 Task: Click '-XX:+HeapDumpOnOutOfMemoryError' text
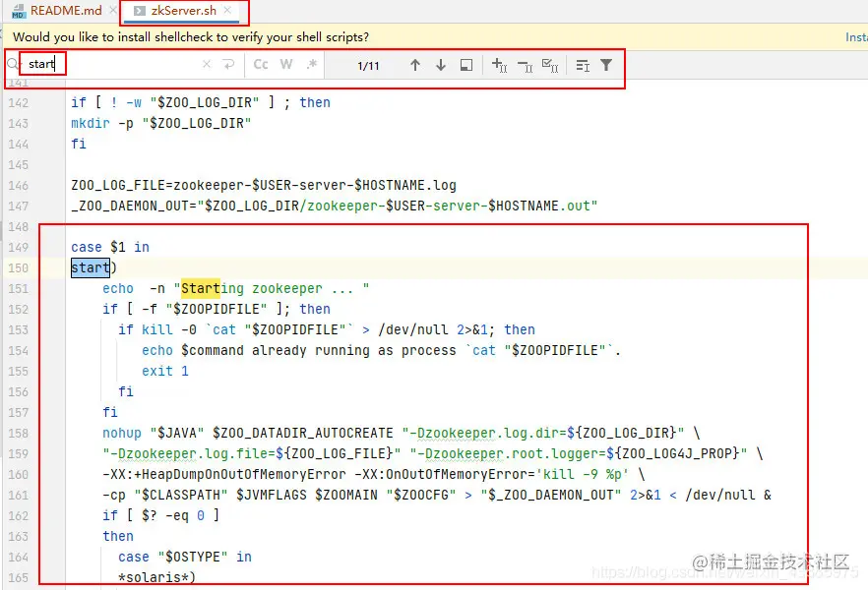224,474
